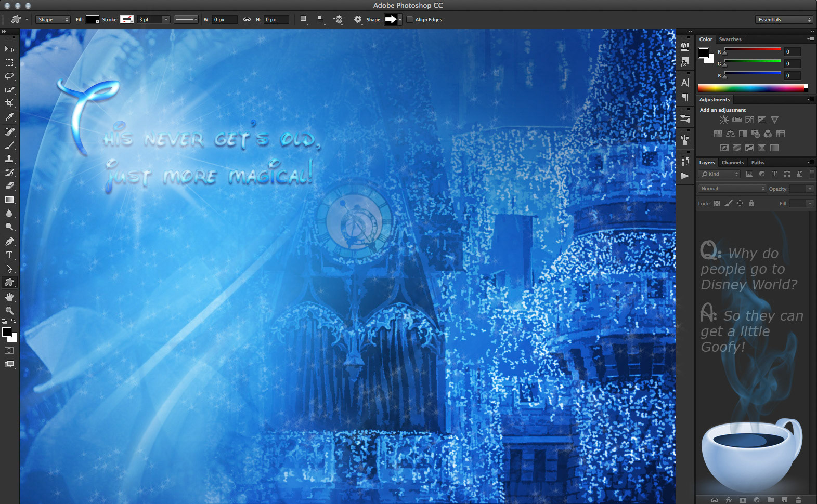The width and height of the screenshot is (817, 504).
Task: Open the stroke line style dropdown
Action: coord(186,20)
